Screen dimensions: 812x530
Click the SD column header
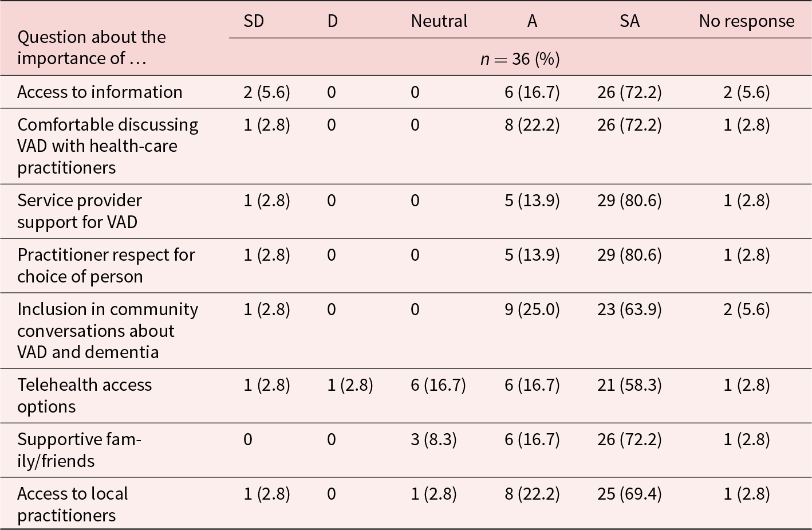pyautogui.click(x=254, y=21)
